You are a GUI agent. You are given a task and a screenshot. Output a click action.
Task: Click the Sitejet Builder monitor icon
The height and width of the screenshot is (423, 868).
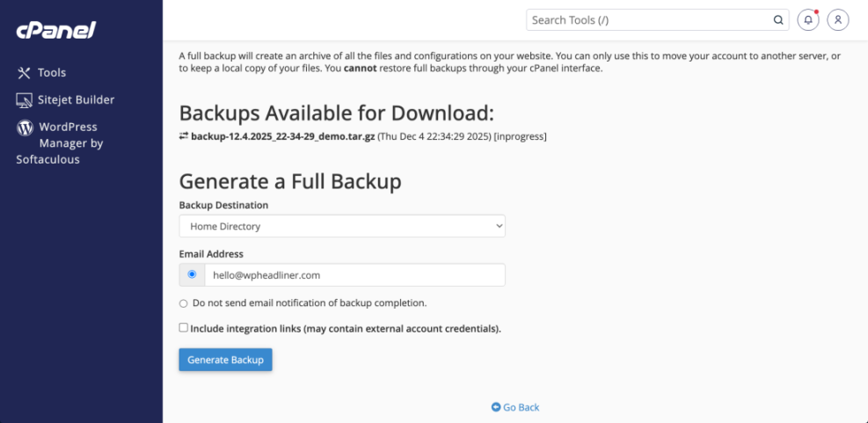coord(25,100)
